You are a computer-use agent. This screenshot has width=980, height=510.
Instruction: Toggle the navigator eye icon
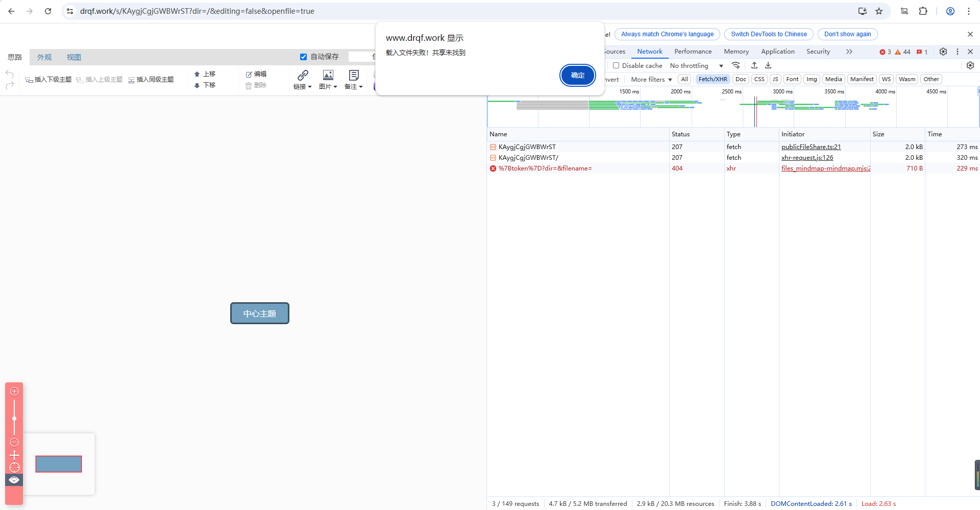14,480
